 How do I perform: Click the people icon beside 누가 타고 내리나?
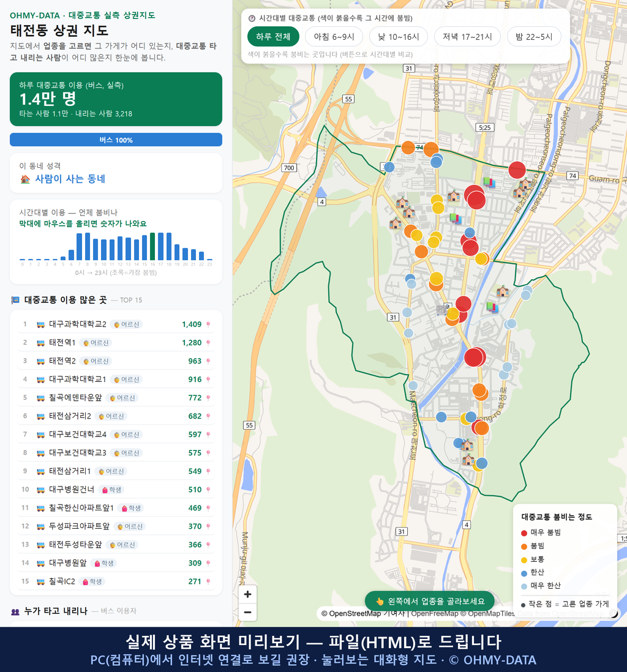point(15,611)
